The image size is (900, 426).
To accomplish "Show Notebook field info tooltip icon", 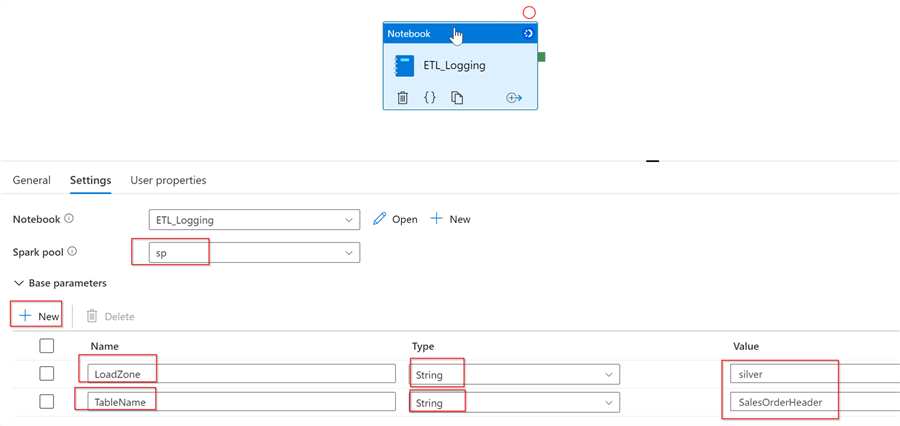I will tap(69, 219).
